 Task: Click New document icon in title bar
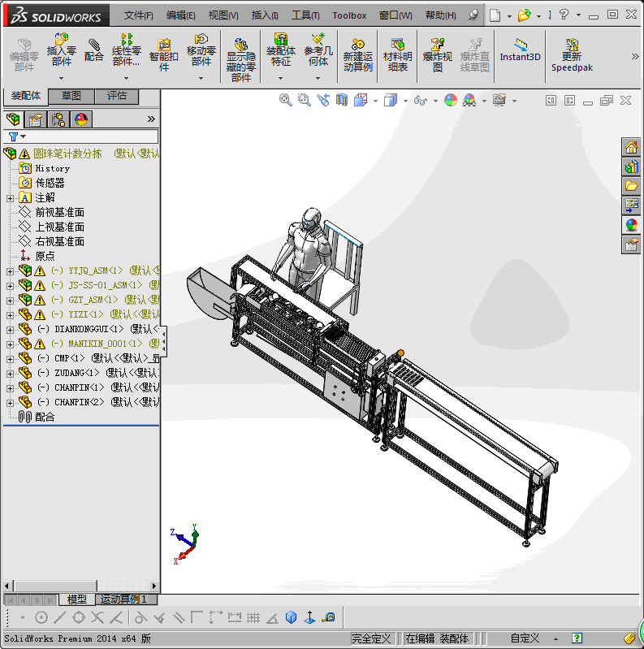495,15
